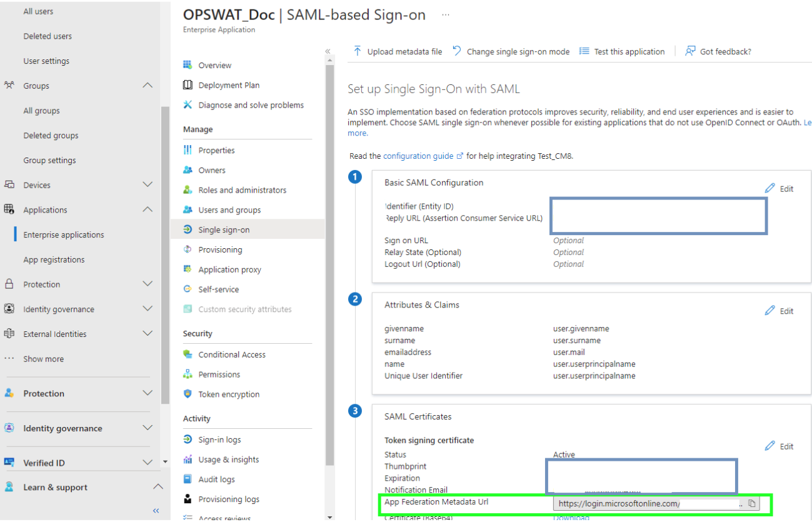Click Show more in left navigation

(43, 359)
